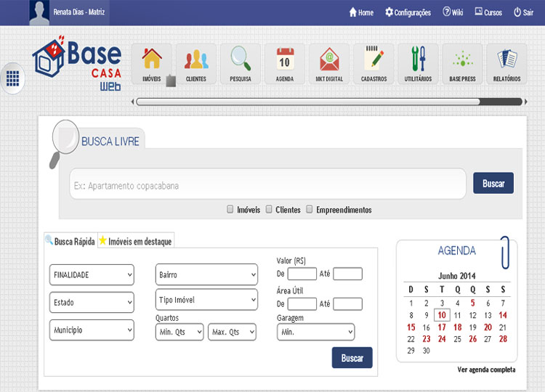Image resolution: width=545 pixels, height=392 pixels.
Task: Select day 18 in the calendar
Action: (x=457, y=327)
